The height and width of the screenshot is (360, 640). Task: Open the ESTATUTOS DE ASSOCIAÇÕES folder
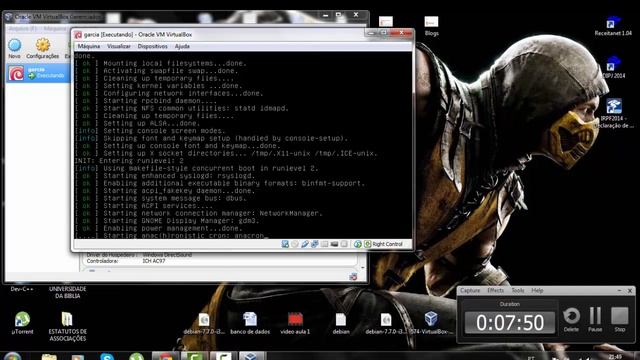(67, 327)
